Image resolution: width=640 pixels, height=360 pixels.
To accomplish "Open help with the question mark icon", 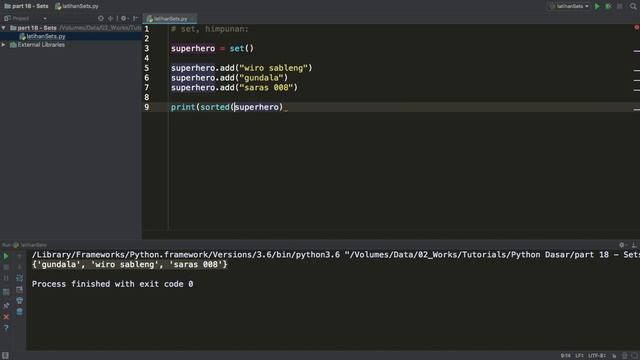I will (x=6, y=328).
